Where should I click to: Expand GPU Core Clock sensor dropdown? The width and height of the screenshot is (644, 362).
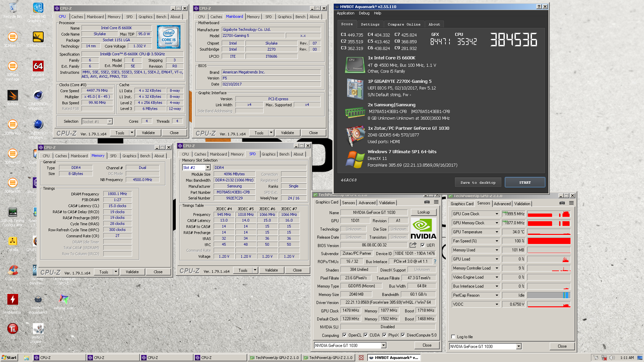497,214
